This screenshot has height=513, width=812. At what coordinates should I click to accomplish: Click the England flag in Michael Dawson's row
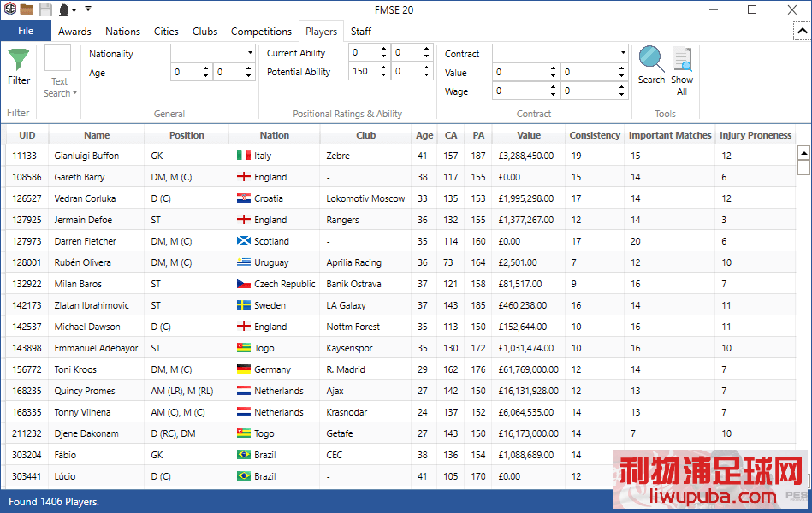pyautogui.click(x=244, y=327)
